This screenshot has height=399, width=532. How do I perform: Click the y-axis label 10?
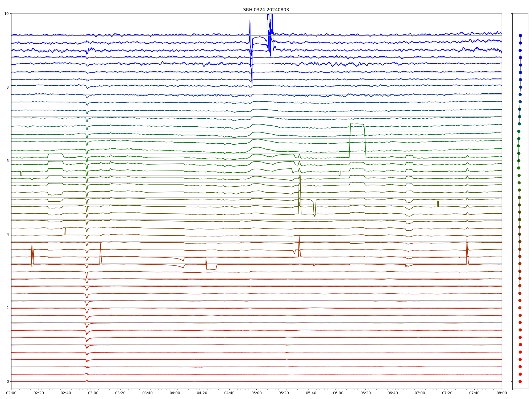point(7,14)
